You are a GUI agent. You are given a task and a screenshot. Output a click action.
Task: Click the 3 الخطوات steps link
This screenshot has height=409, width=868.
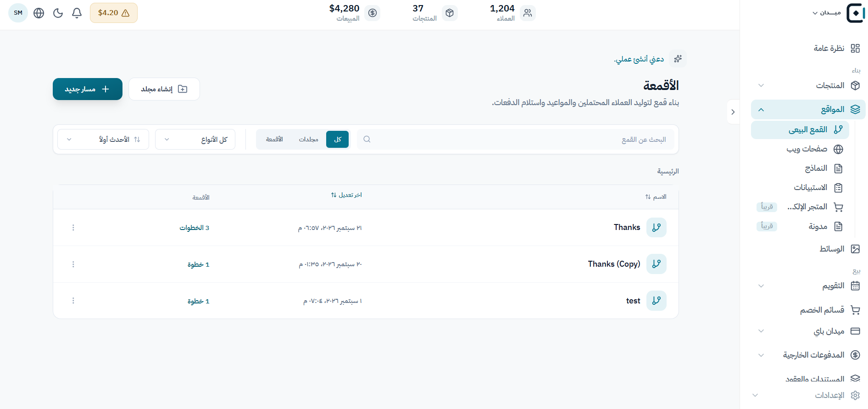195,228
